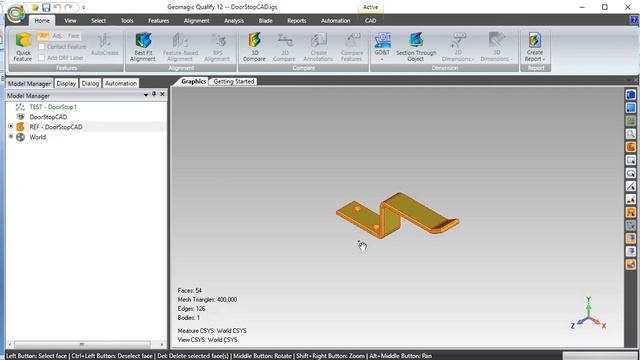Start 3D Compare analysis

(254, 47)
